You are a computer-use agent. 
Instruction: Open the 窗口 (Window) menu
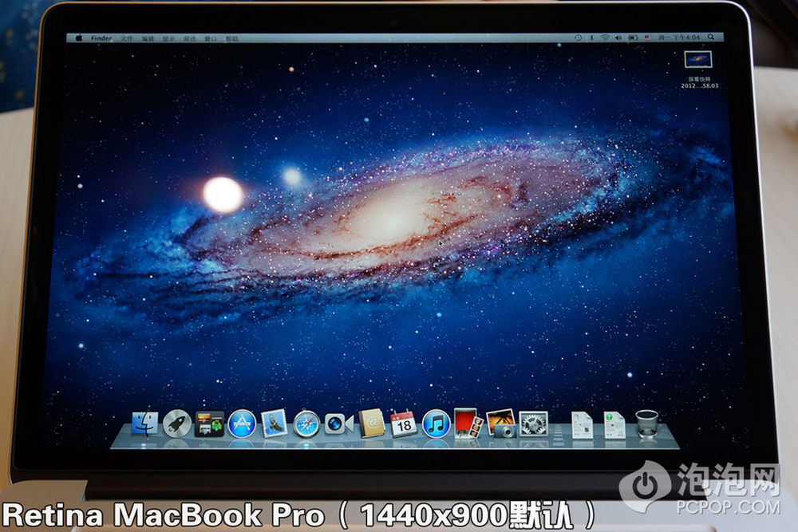click(211, 38)
